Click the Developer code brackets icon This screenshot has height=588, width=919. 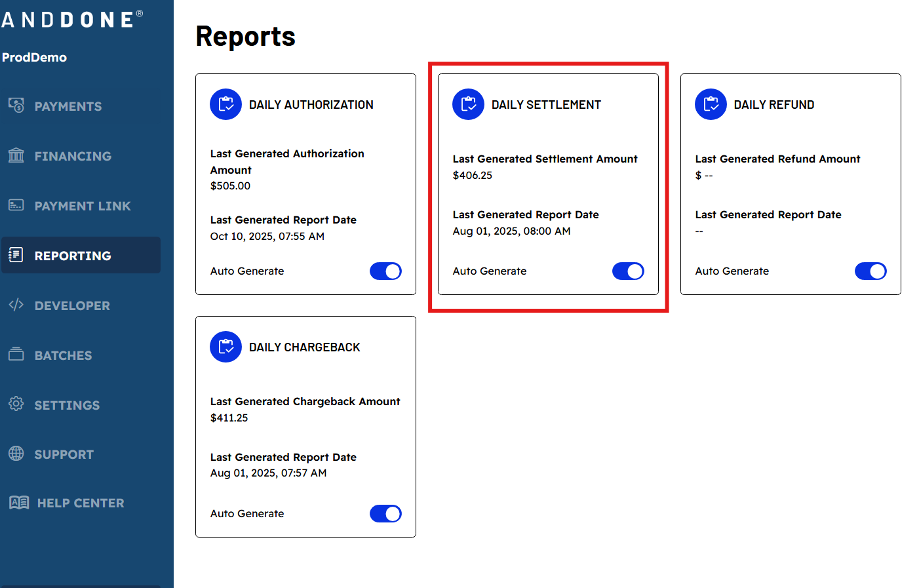(x=16, y=305)
